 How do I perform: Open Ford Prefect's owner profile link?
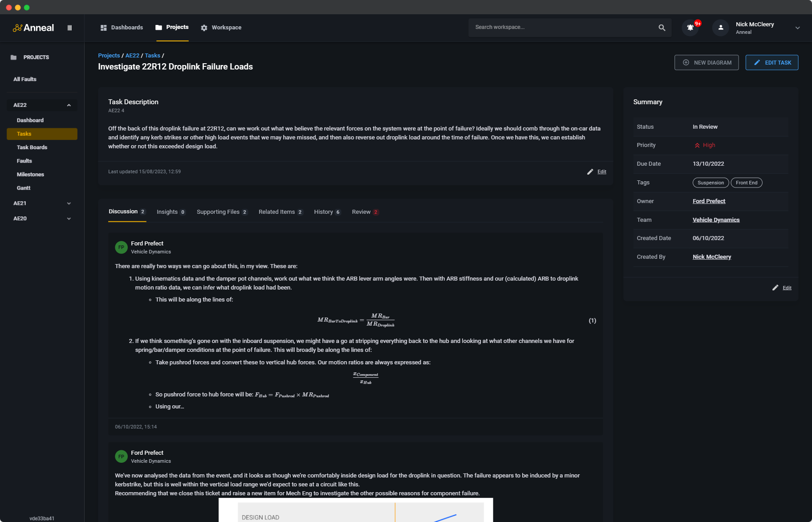coord(709,201)
